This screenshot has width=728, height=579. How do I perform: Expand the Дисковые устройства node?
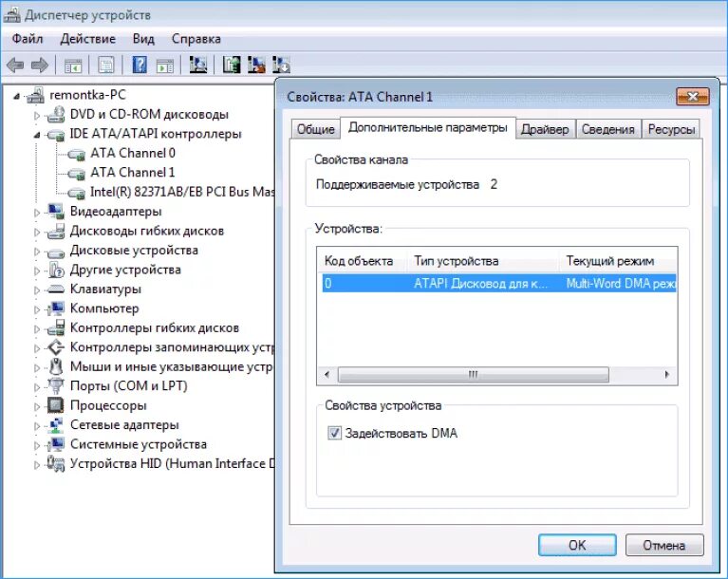(37, 252)
